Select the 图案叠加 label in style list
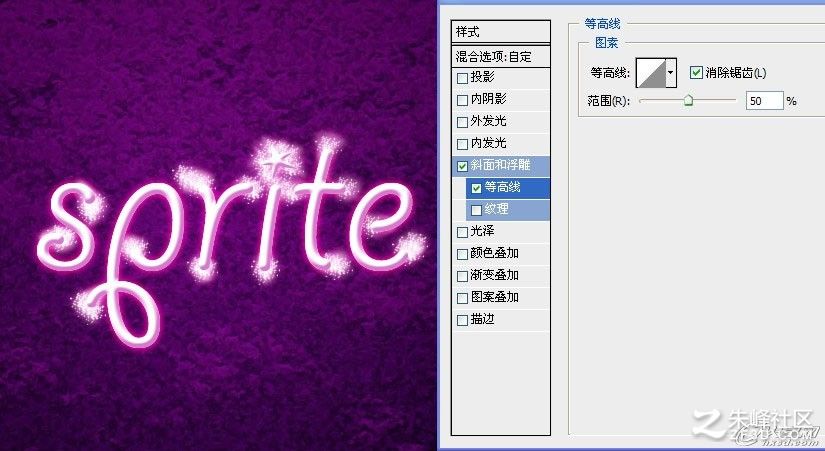 (x=495, y=297)
